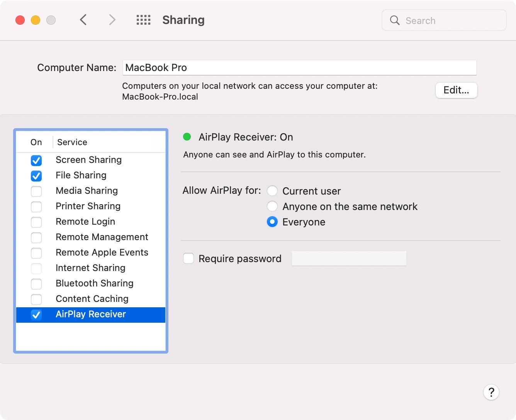The width and height of the screenshot is (516, 420).
Task: Select AirPlay Receiver row label
Action: click(x=91, y=314)
